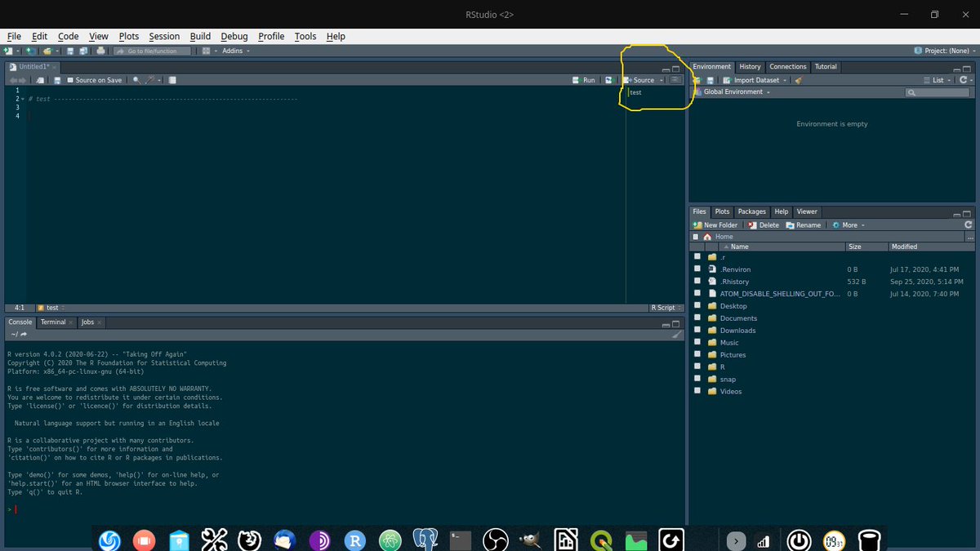This screenshot has height=551, width=980.
Task: Refresh the Environment pane
Action: coord(964,80)
